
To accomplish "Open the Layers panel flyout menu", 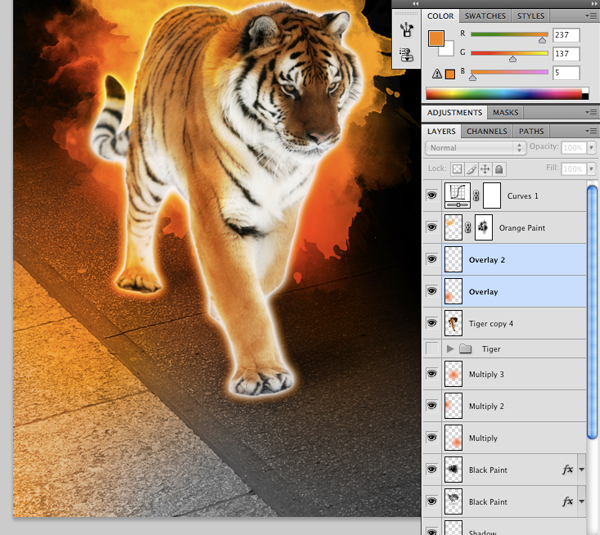I will [x=591, y=131].
